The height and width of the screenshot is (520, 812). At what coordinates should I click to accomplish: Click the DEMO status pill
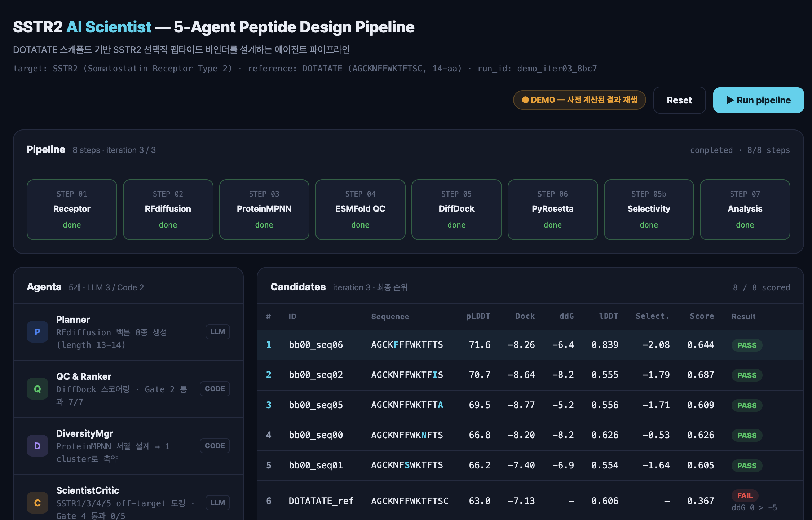pos(579,100)
